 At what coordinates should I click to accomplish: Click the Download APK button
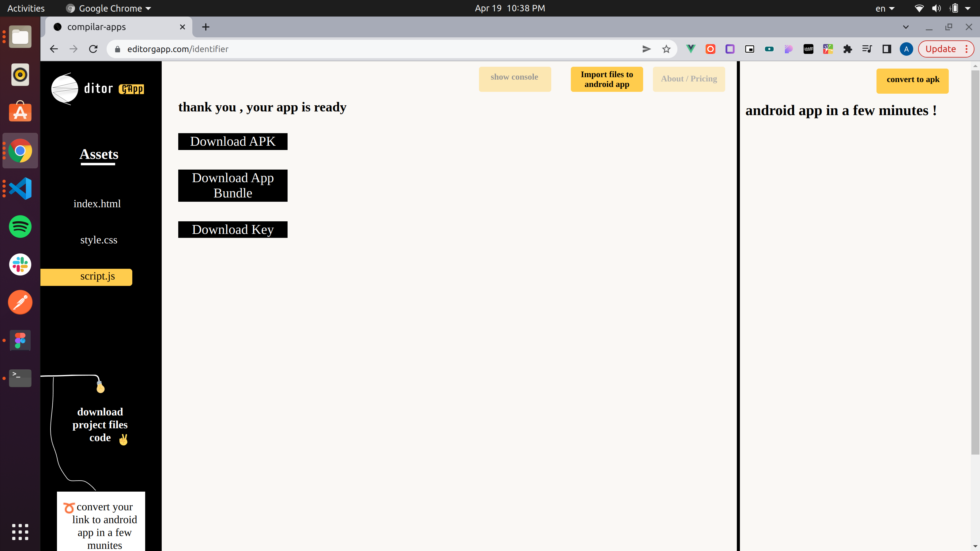pos(232,141)
